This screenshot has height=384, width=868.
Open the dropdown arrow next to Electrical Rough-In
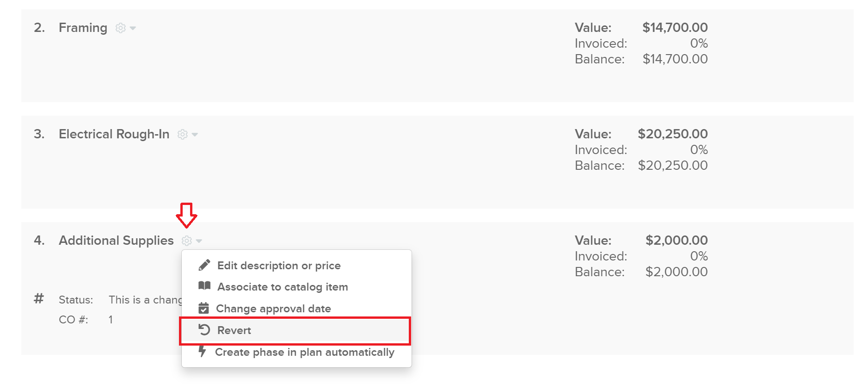point(195,134)
